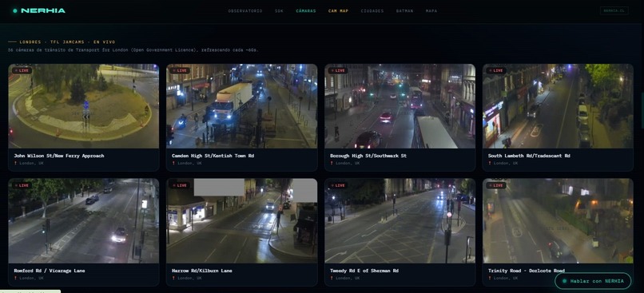This screenshot has height=293, width=644.
Task: Click the green status dot in the chat button
Action: pyautogui.click(x=564, y=281)
